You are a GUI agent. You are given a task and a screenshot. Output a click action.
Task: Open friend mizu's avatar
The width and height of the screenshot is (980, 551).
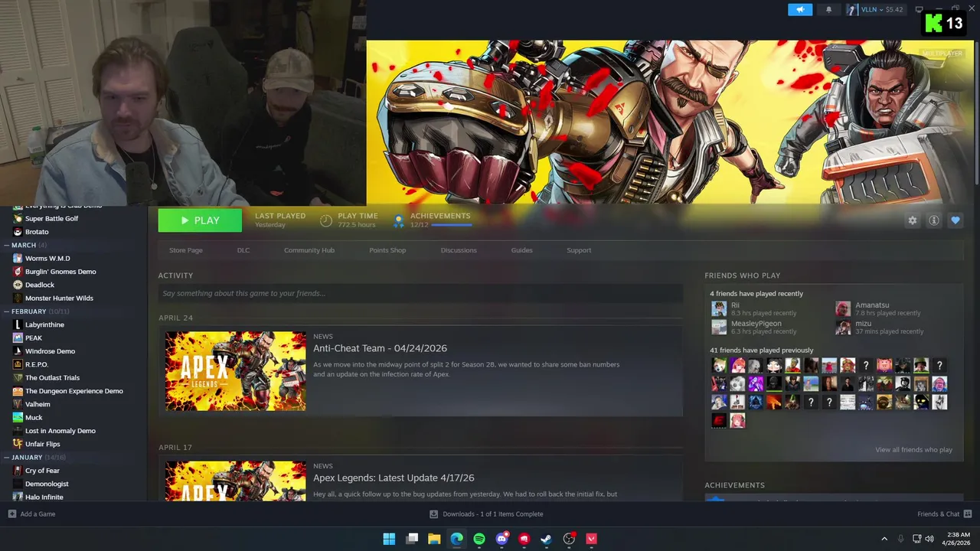[x=843, y=327]
